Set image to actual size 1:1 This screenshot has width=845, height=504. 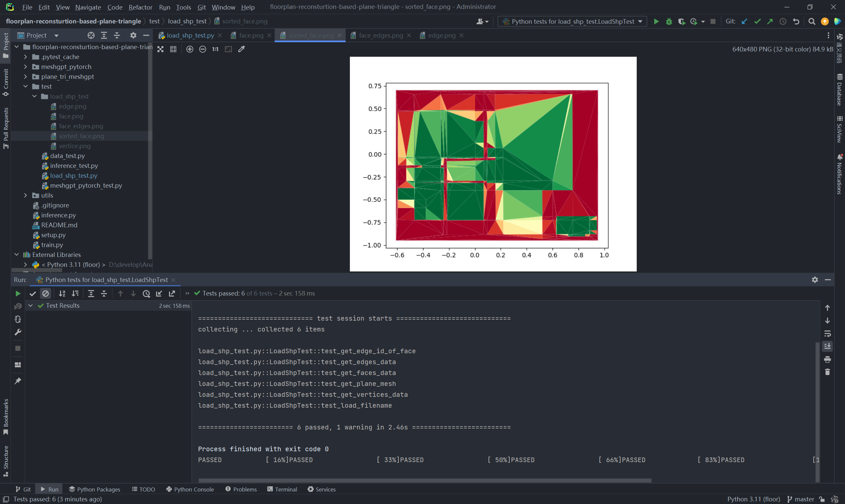216,49
